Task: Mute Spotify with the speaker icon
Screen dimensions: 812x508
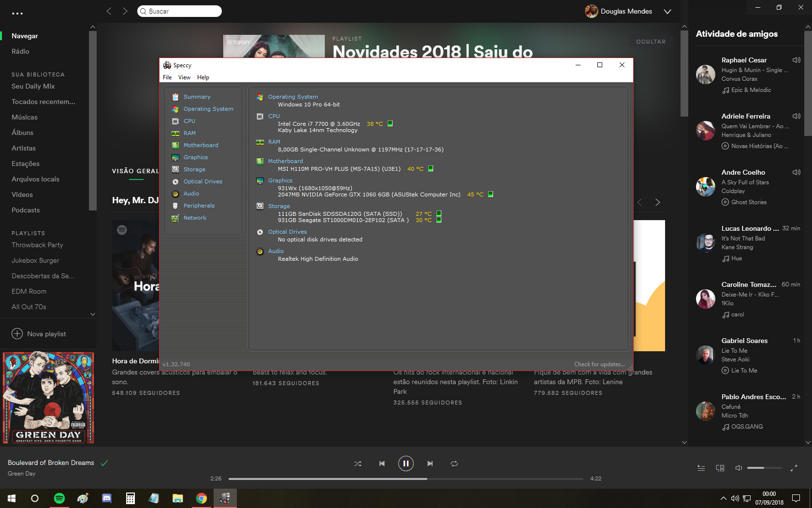Action: (739, 468)
